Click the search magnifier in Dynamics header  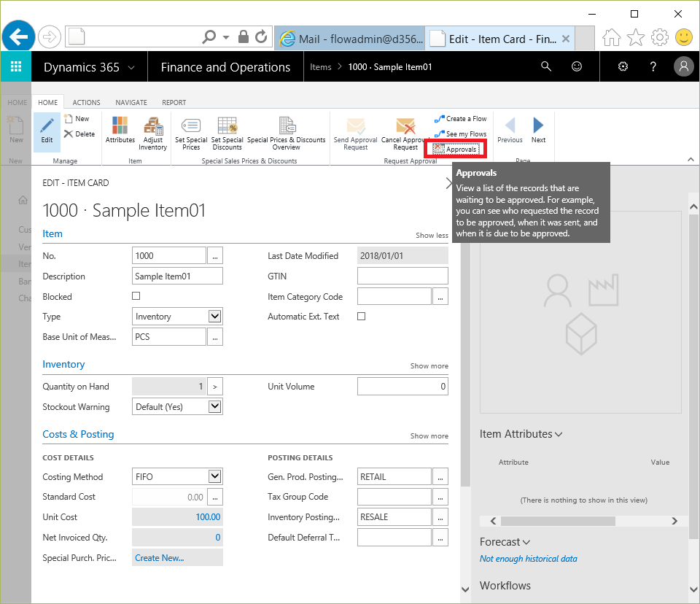[x=546, y=66]
